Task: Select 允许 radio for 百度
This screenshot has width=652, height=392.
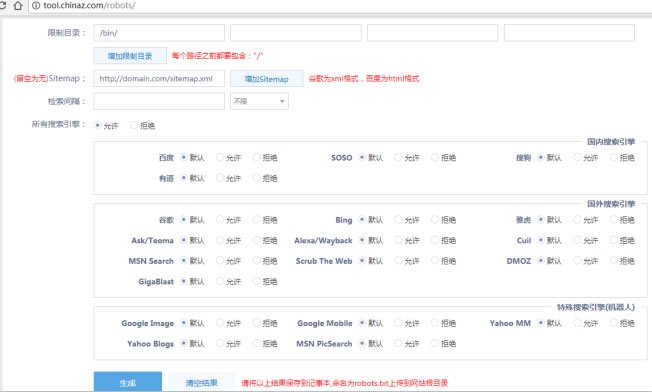Action: pos(220,157)
